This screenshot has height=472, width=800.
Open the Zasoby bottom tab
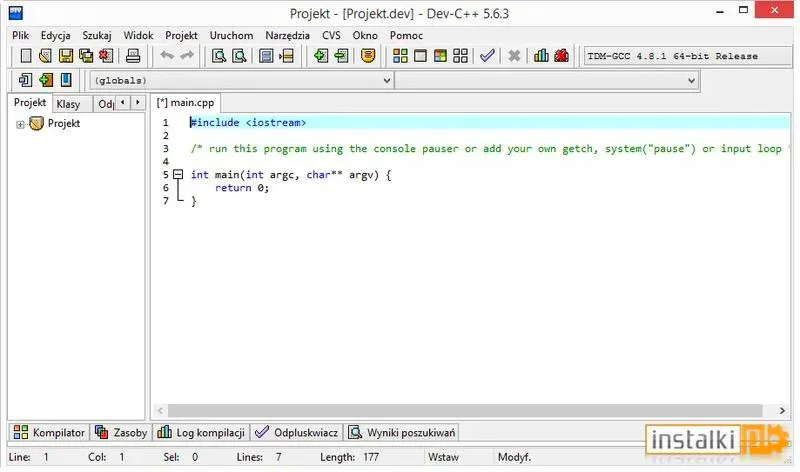click(121, 433)
